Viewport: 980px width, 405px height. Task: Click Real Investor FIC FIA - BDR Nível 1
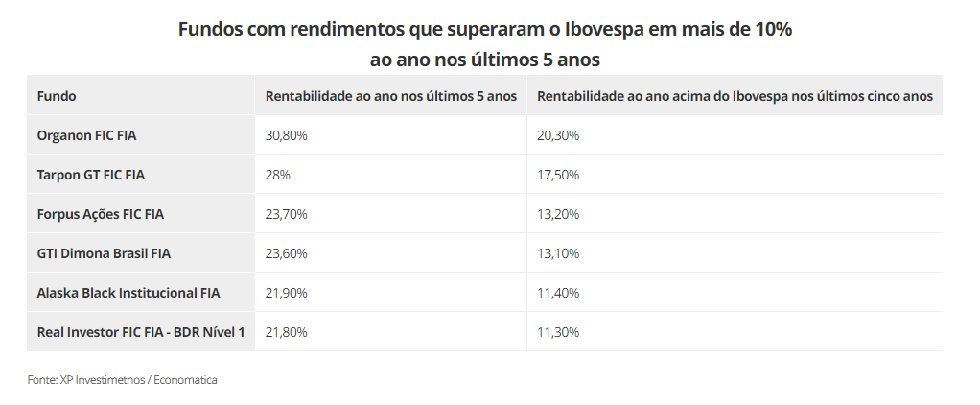141,332
